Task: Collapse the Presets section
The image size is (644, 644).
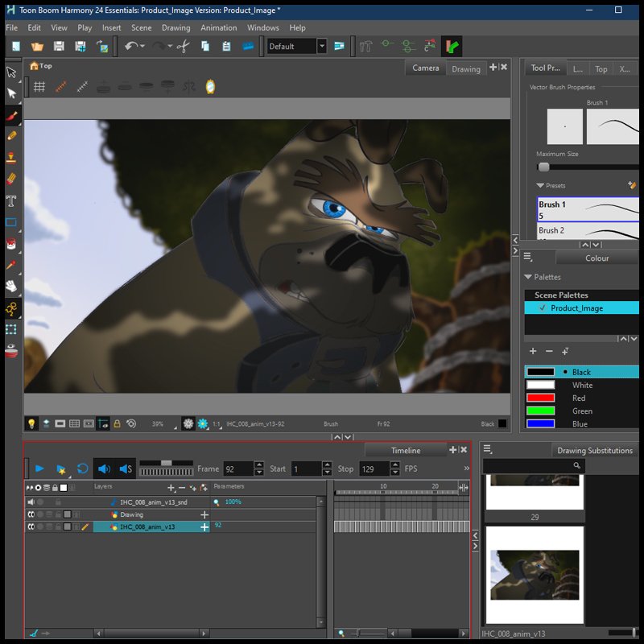Action: coord(540,186)
